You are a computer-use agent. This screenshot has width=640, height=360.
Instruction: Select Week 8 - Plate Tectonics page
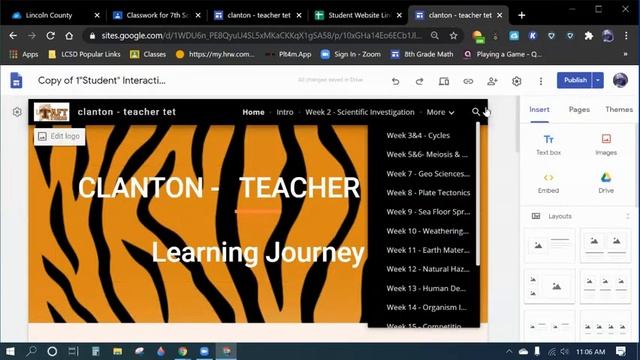coord(428,193)
